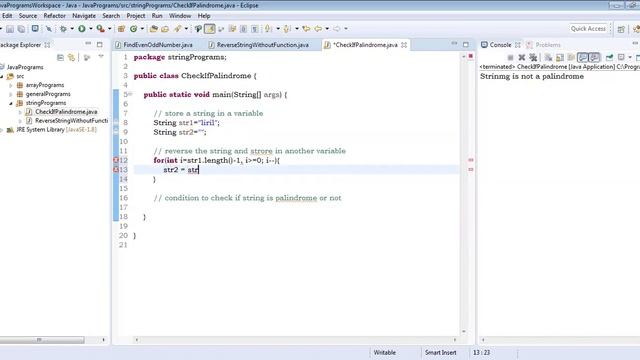
Task: Click the Save icon in toolbar
Action: [10, 29]
